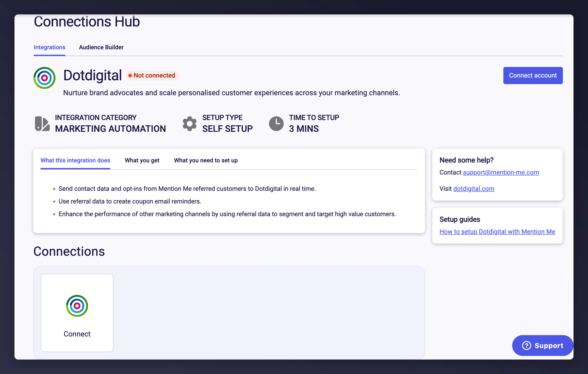
Task: Click the Connect card label
Action: click(x=77, y=334)
